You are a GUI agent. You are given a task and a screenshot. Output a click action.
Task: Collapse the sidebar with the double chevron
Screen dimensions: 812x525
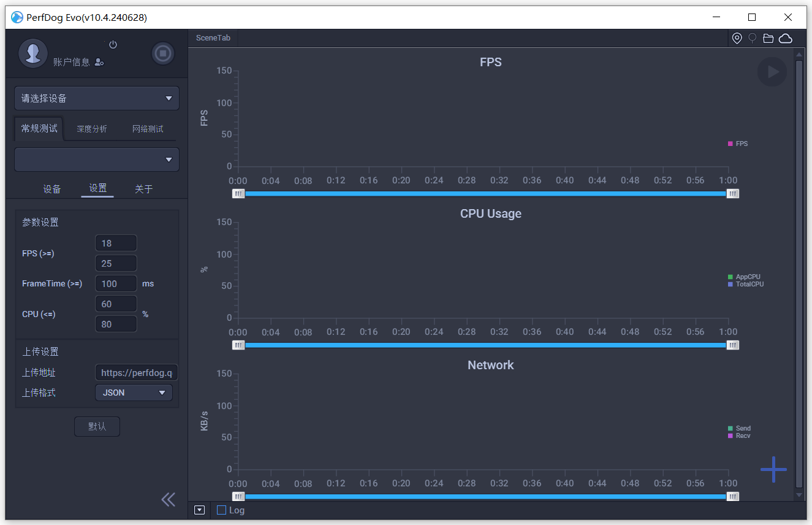pyautogui.click(x=169, y=499)
